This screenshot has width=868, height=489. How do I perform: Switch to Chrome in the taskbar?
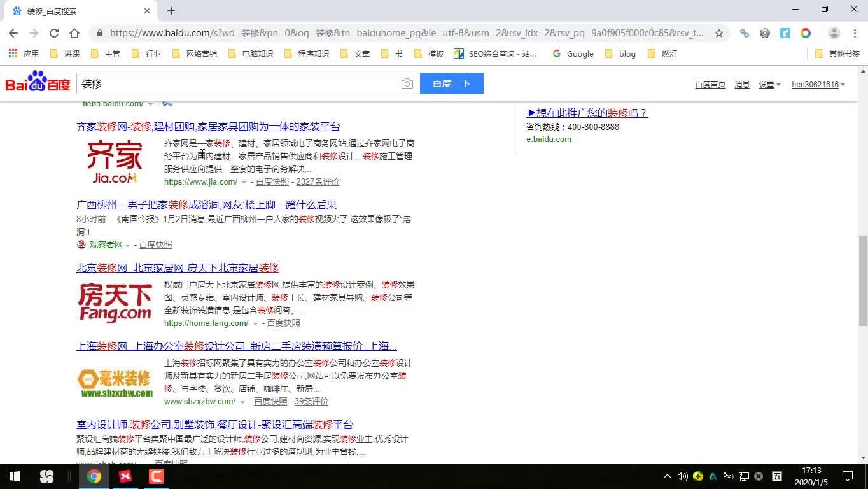94,476
